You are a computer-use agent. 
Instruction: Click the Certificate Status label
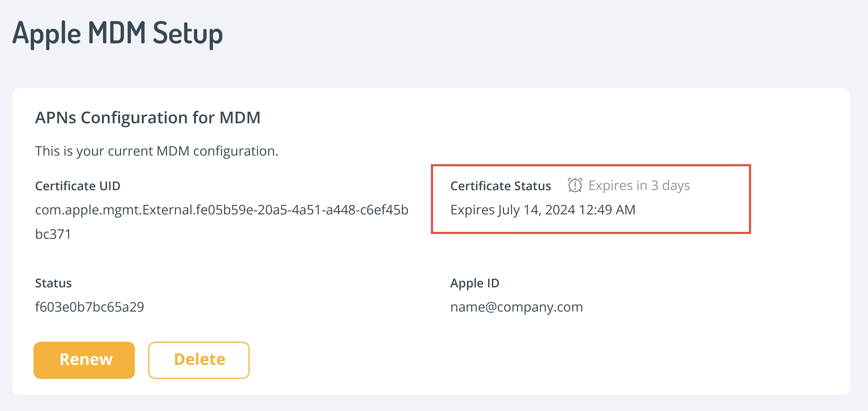(500, 186)
